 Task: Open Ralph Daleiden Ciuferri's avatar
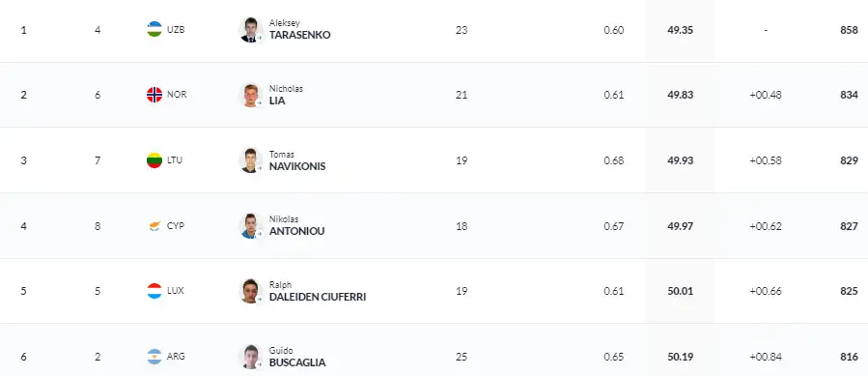point(251,291)
